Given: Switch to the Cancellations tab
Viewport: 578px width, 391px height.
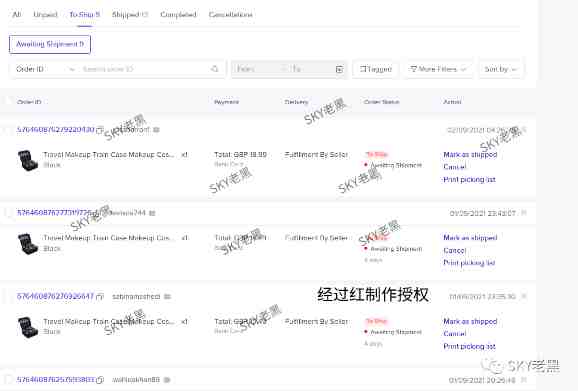Looking at the screenshot, I should [231, 14].
